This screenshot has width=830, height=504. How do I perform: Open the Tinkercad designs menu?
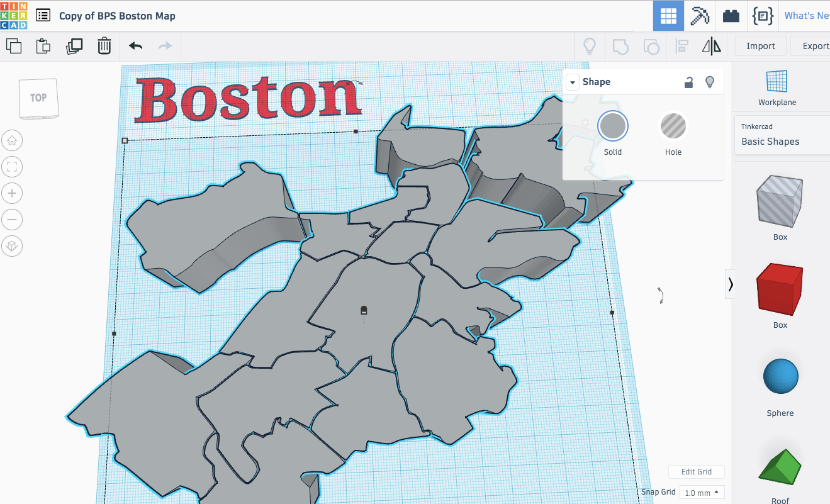tap(43, 15)
